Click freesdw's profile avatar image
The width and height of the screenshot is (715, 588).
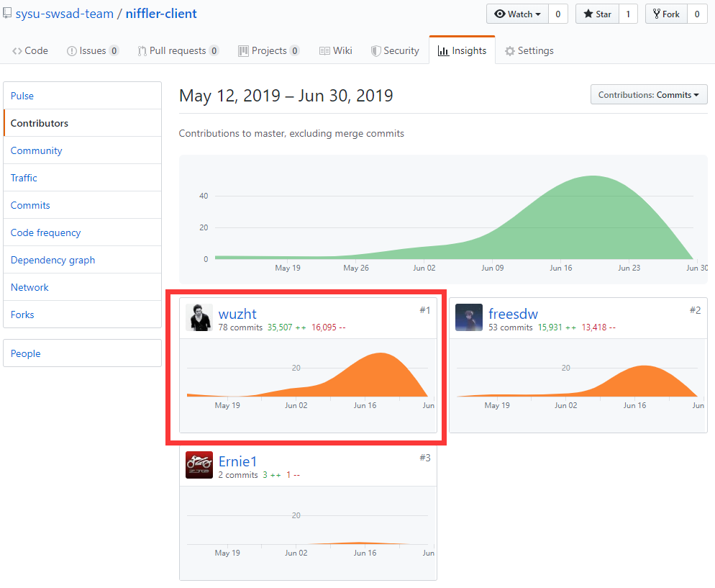469,317
